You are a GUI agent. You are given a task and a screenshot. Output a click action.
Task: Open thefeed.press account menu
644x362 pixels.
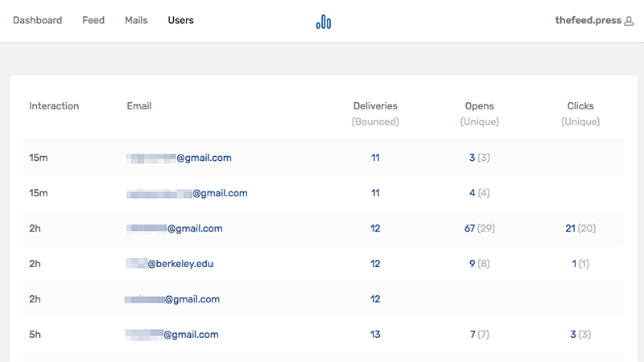pos(588,20)
